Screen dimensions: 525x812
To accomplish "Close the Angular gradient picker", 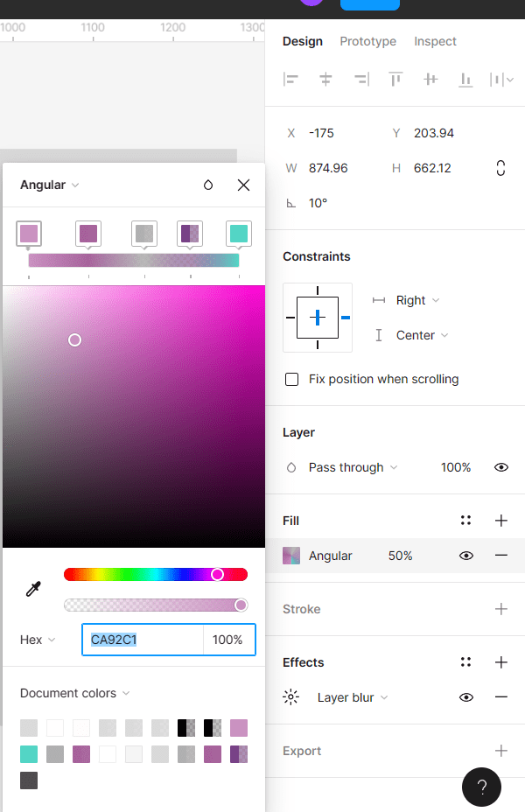I will click(x=243, y=185).
